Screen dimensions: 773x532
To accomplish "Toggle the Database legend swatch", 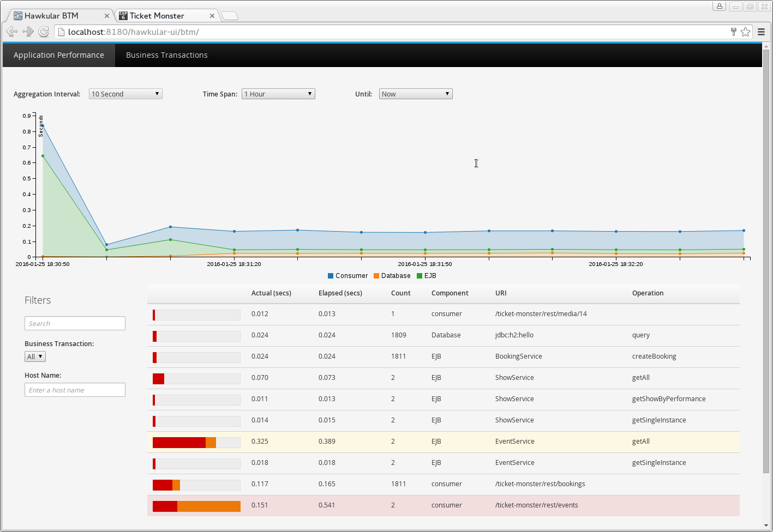I will click(x=376, y=276).
